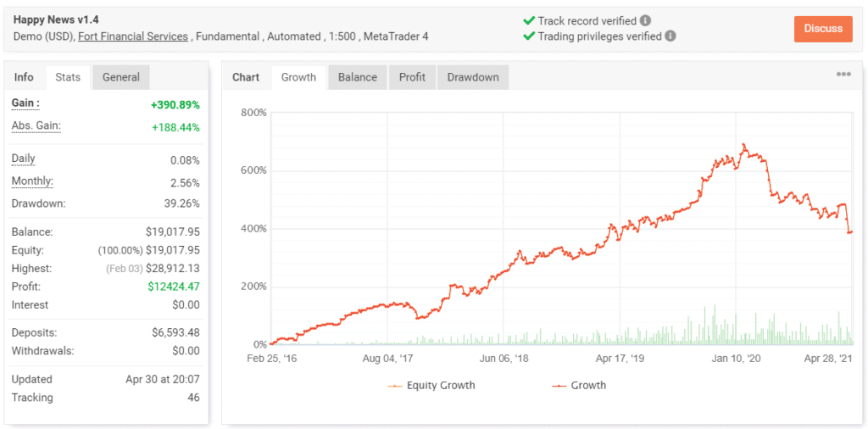This screenshot has width=868, height=429.
Task: Click the growth line peak near Jan 2020
Action: [744, 145]
